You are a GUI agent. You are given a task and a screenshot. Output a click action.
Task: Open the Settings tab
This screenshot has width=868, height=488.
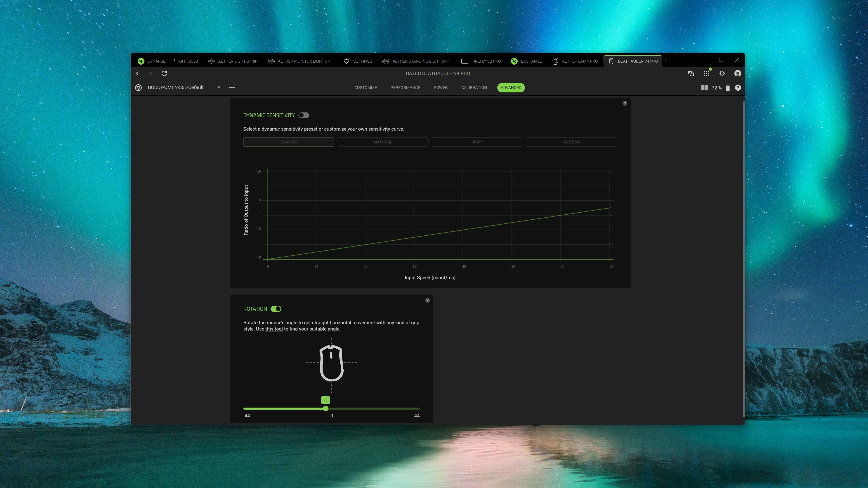(358, 61)
